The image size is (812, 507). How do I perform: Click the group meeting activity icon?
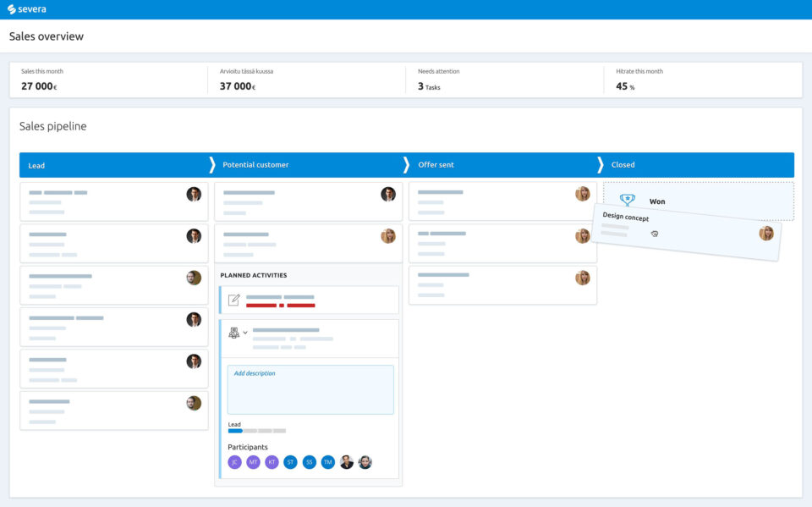coord(234,333)
